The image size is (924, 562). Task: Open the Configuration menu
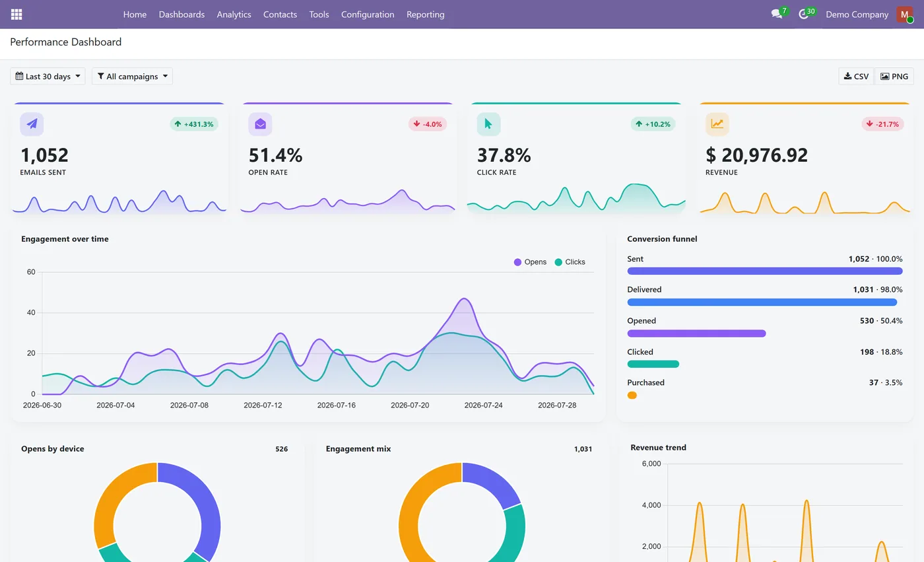(x=368, y=15)
